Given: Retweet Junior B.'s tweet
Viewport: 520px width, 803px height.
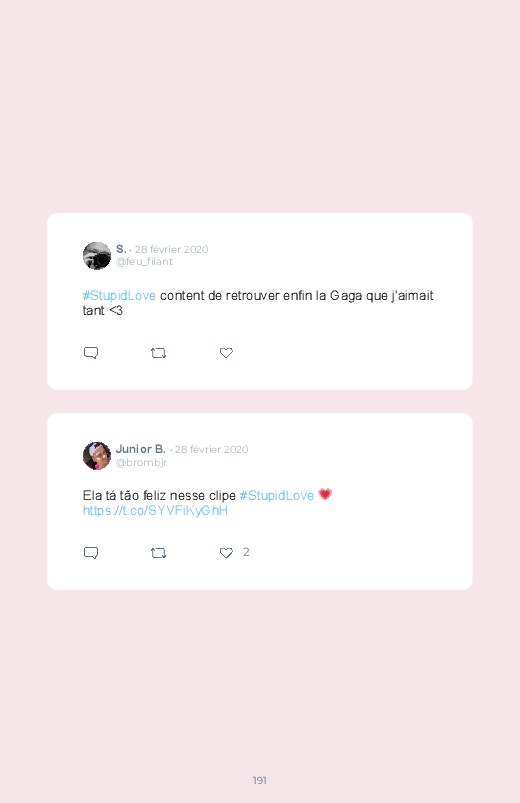Looking at the screenshot, I should (x=158, y=553).
